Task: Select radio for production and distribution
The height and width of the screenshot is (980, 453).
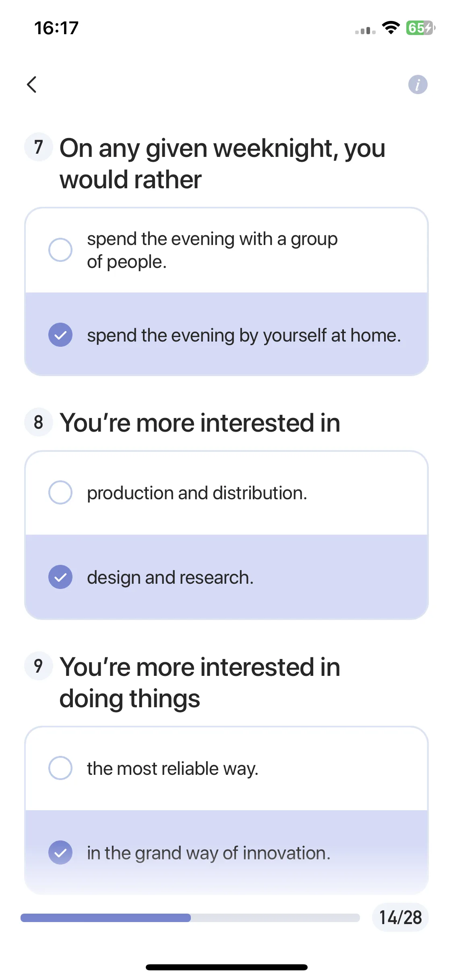Action: (60, 492)
